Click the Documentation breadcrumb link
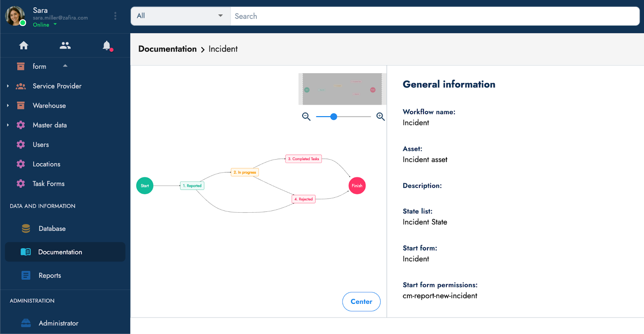This screenshot has height=334, width=644. point(167,49)
